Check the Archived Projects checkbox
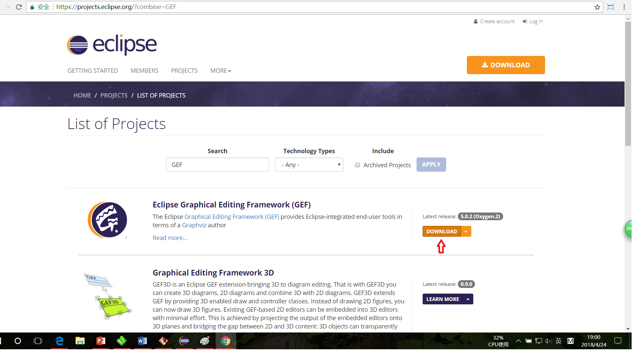644x362 pixels. [x=358, y=165]
